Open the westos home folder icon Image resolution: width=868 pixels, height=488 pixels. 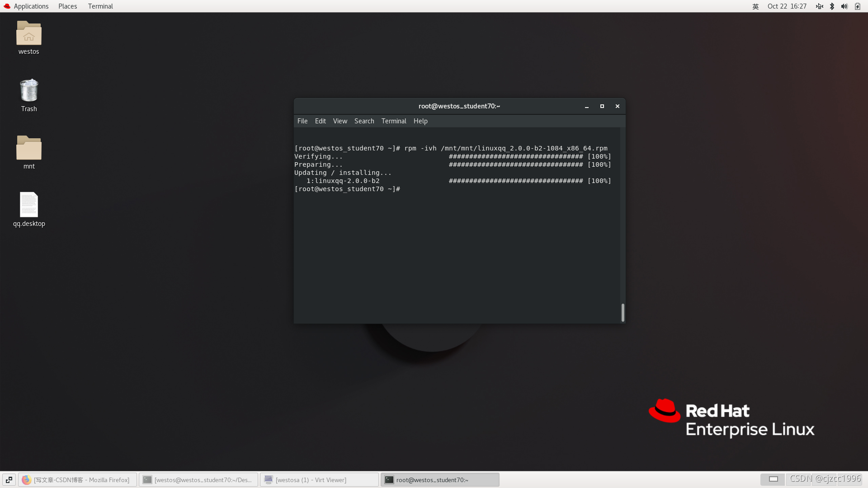pyautogui.click(x=28, y=33)
